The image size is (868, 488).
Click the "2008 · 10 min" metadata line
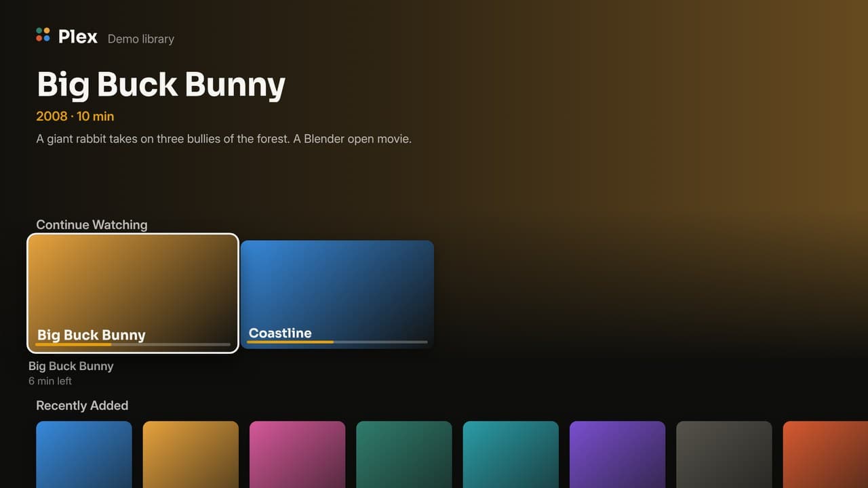[x=75, y=117]
